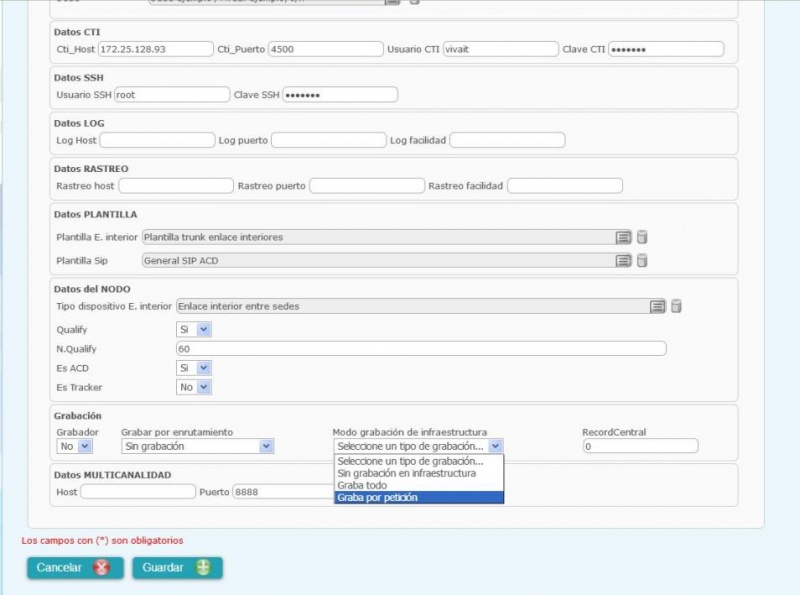The image size is (800, 595).
Task: Focus the Multicanalidad Puerto field
Action: tap(284, 492)
